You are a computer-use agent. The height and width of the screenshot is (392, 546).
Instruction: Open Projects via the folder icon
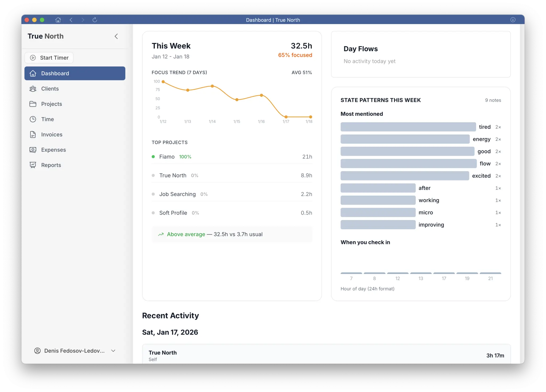tap(33, 104)
